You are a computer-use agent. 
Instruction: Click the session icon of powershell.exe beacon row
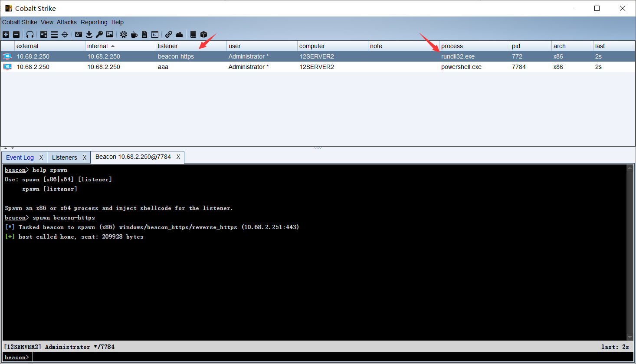pos(7,67)
